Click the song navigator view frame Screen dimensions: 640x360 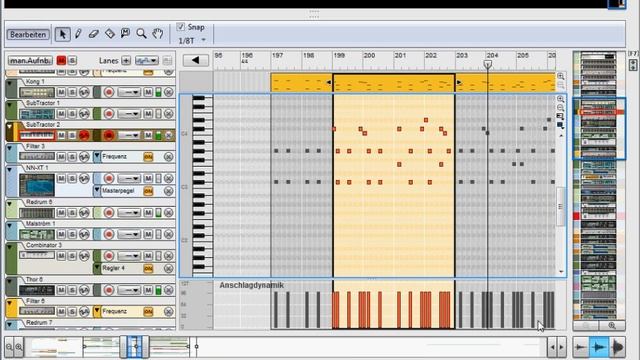coord(134,347)
